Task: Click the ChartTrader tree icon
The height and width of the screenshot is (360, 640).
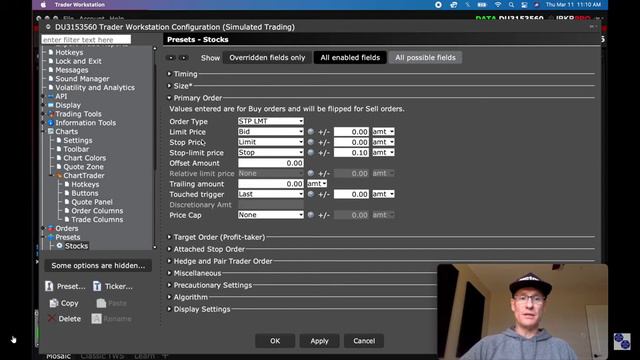Action: (59, 176)
